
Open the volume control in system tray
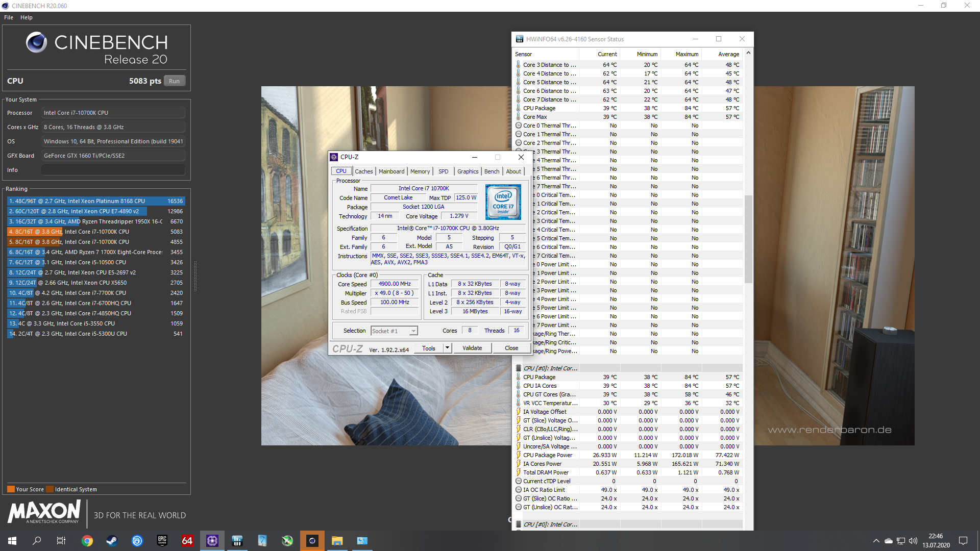(x=913, y=541)
